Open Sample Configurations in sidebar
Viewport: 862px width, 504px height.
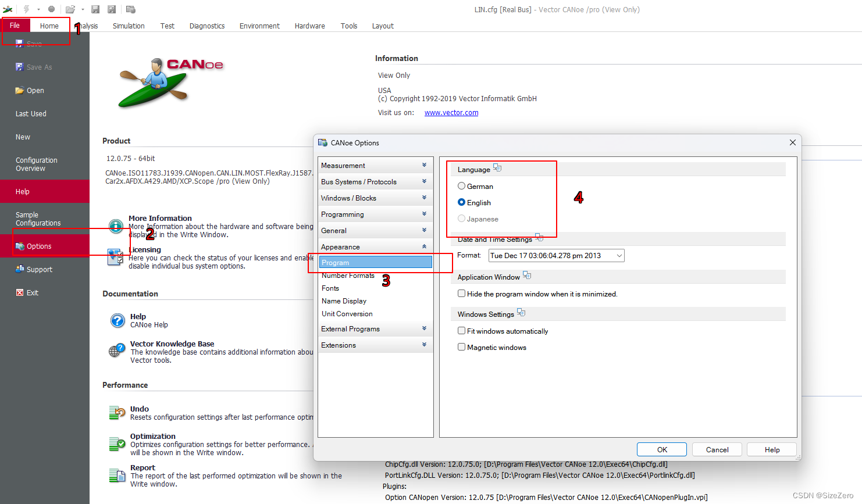[x=45, y=219]
